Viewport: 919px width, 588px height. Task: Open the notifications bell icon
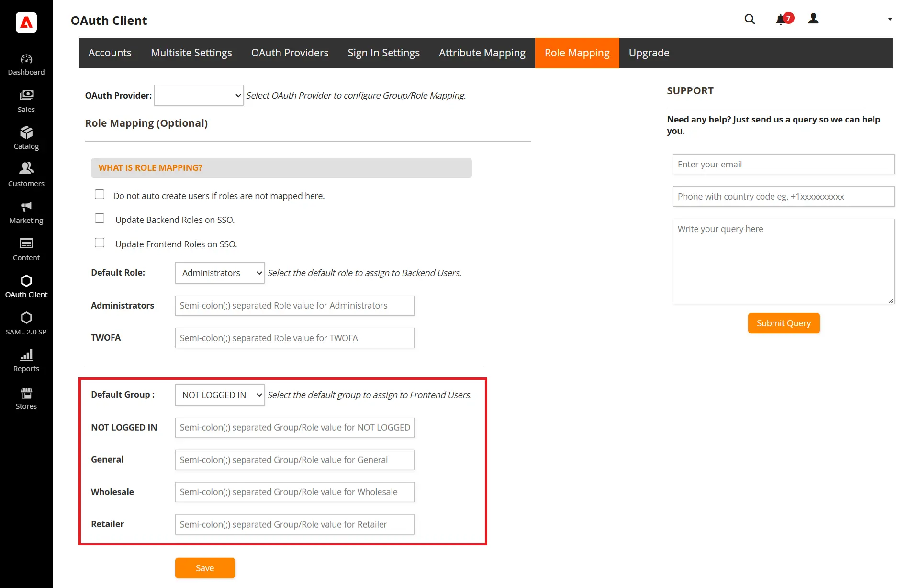coord(781,20)
